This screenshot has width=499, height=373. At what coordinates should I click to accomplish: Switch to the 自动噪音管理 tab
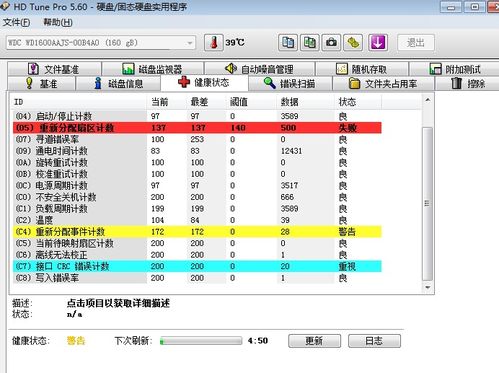pos(260,69)
